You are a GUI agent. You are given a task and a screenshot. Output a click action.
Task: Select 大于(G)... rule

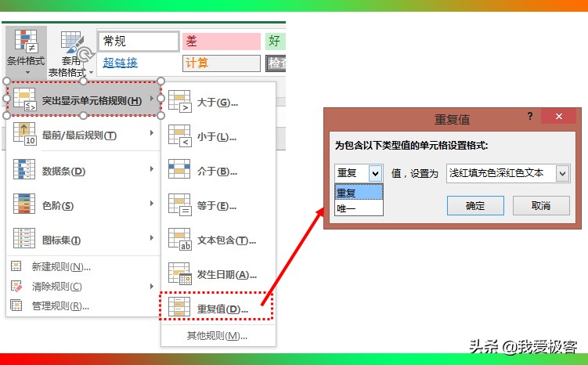pos(218,102)
